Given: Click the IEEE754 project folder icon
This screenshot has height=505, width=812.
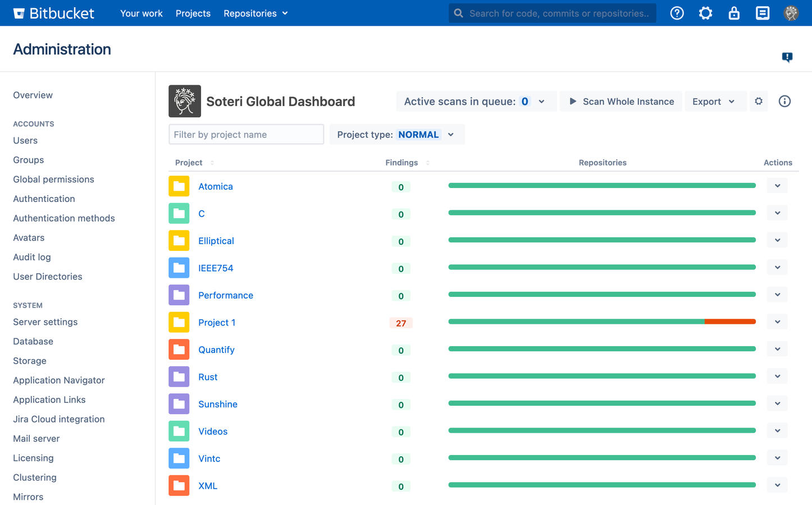Looking at the screenshot, I should point(179,268).
